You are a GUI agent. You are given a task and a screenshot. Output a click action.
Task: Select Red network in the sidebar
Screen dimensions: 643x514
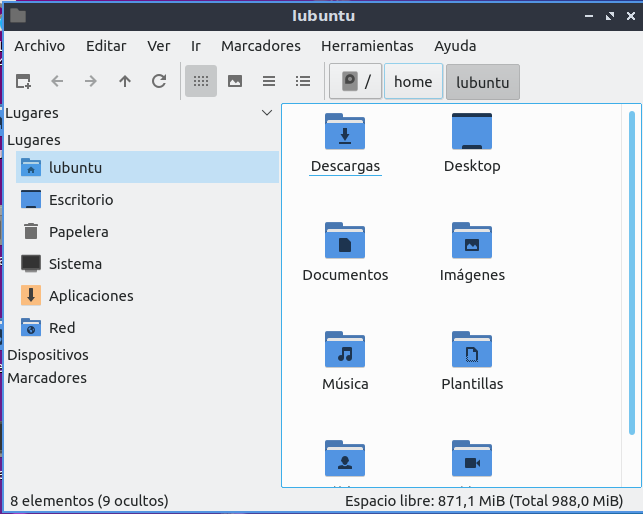[62, 328]
